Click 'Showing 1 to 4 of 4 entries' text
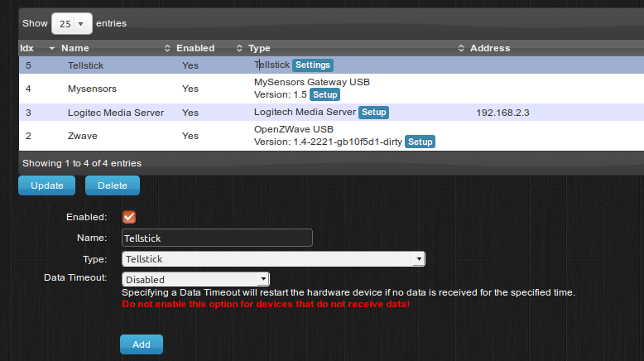 coord(82,163)
